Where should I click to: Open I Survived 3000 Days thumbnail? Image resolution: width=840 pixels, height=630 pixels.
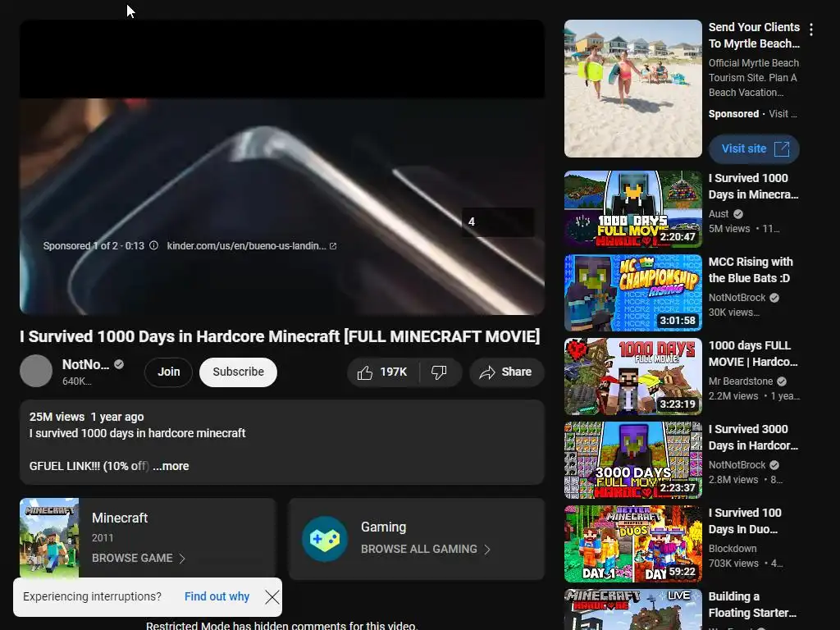632,460
